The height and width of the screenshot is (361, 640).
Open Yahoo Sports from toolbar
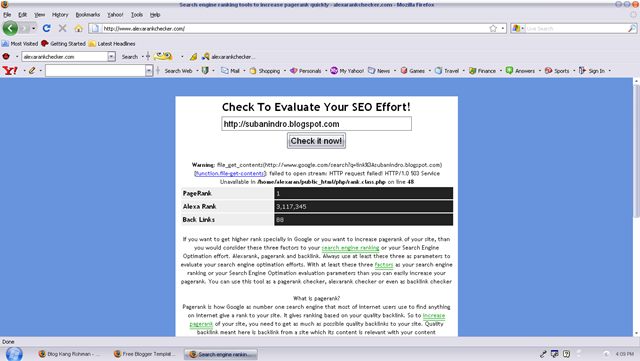click(557, 71)
